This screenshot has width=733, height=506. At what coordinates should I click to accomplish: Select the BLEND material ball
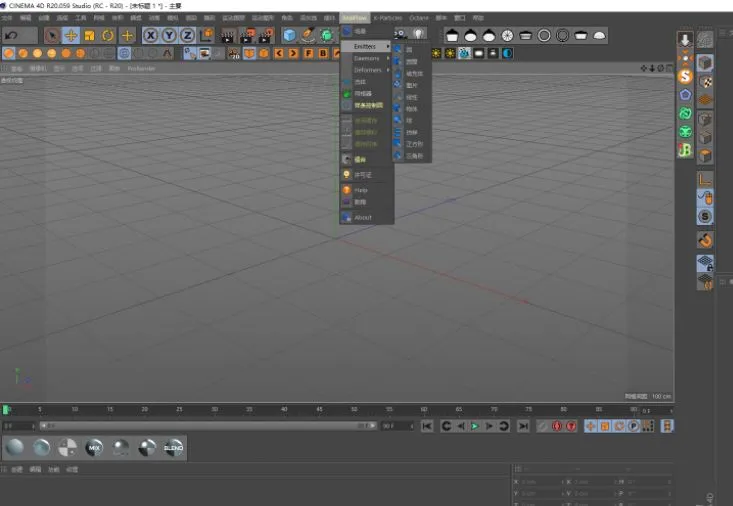173,448
